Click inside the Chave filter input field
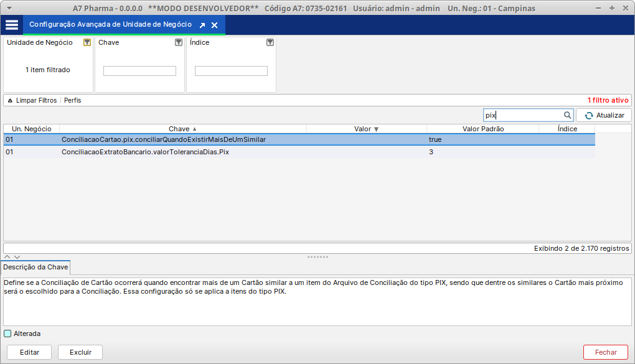 (139, 70)
